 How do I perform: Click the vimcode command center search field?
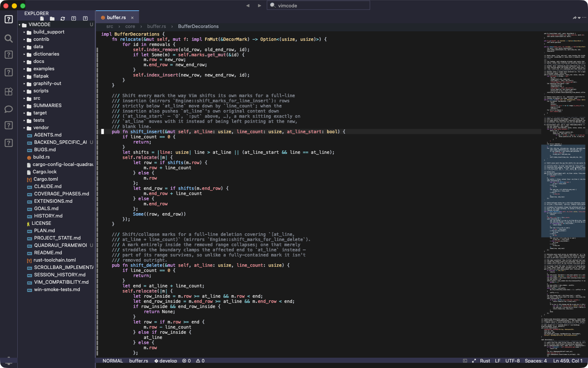[318, 6]
